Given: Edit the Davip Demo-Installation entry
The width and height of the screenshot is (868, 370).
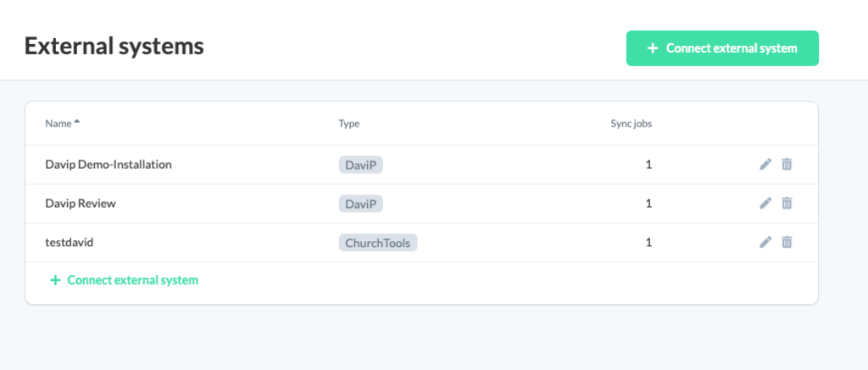Looking at the screenshot, I should point(765,165).
